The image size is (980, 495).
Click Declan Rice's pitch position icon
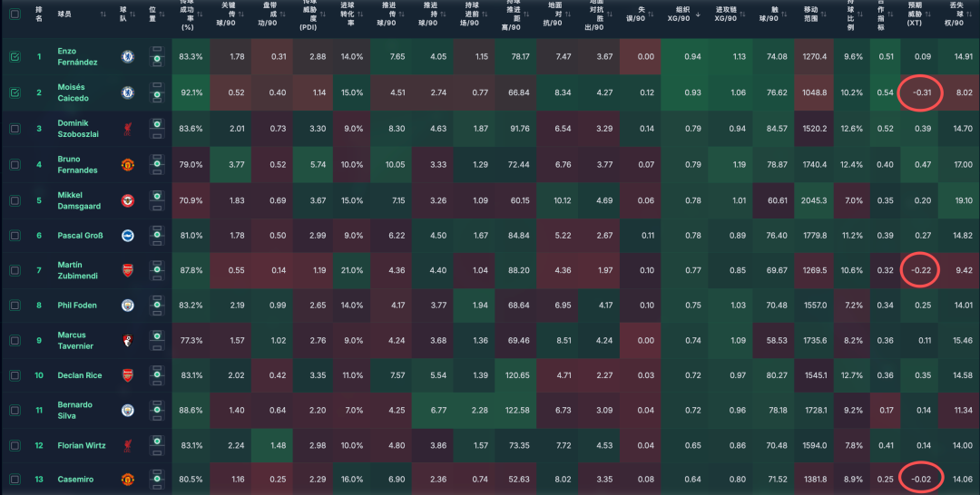(x=157, y=375)
